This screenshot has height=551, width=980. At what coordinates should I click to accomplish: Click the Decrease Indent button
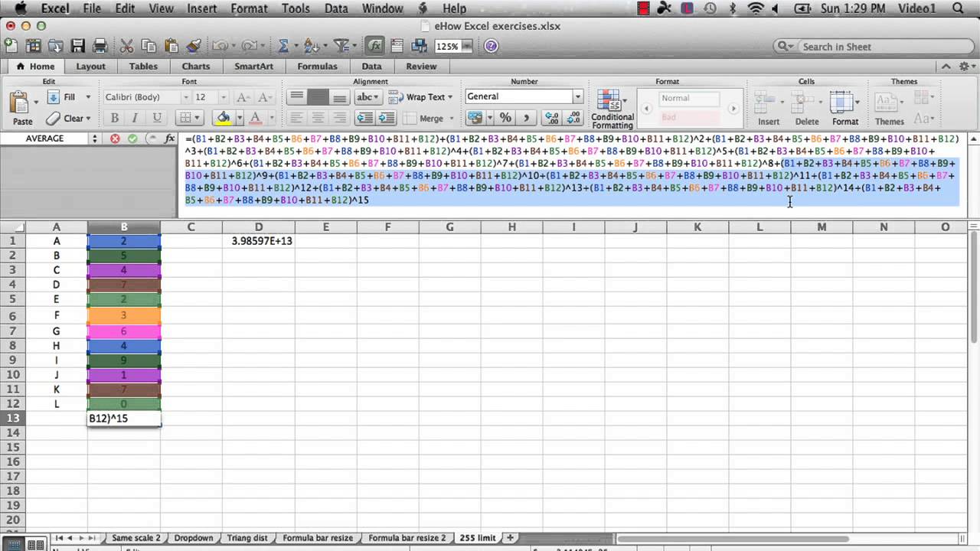(x=365, y=118)
